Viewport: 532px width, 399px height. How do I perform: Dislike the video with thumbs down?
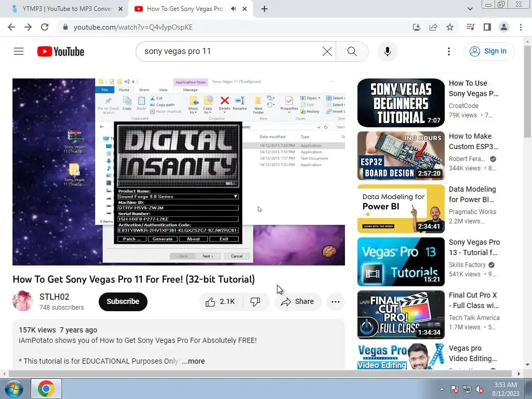click(x=255, y=302)
